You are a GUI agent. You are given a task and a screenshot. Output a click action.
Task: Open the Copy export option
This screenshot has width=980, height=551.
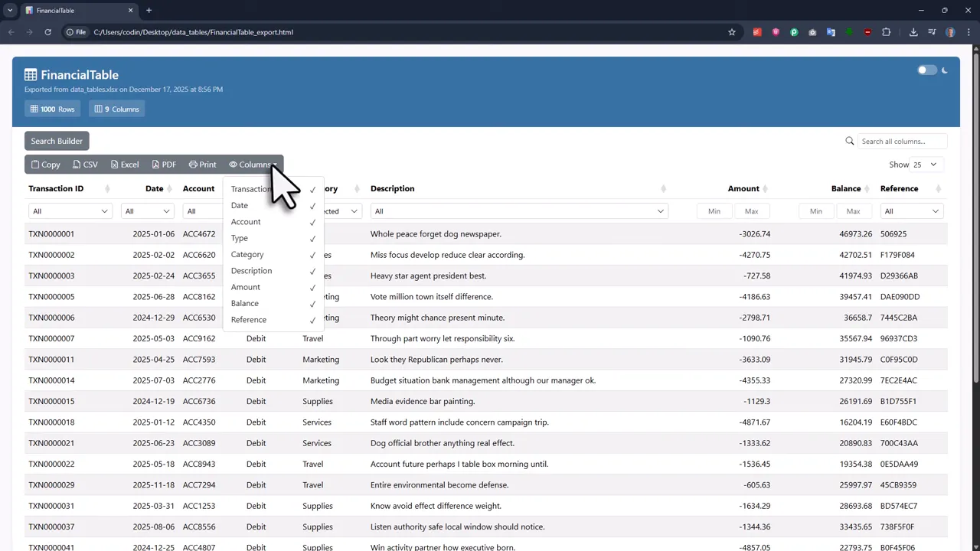pos(45,165)
